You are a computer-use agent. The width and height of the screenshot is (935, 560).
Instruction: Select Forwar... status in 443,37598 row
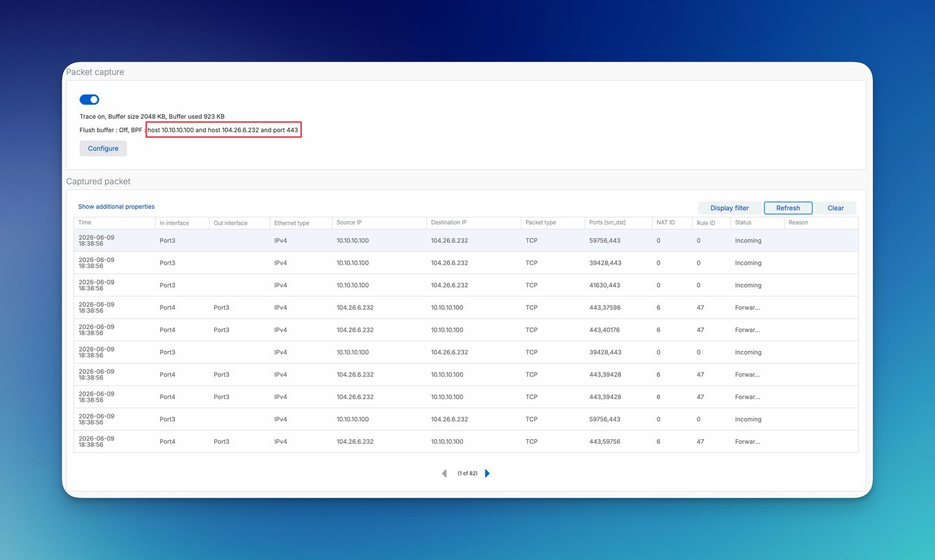[747, 308]
